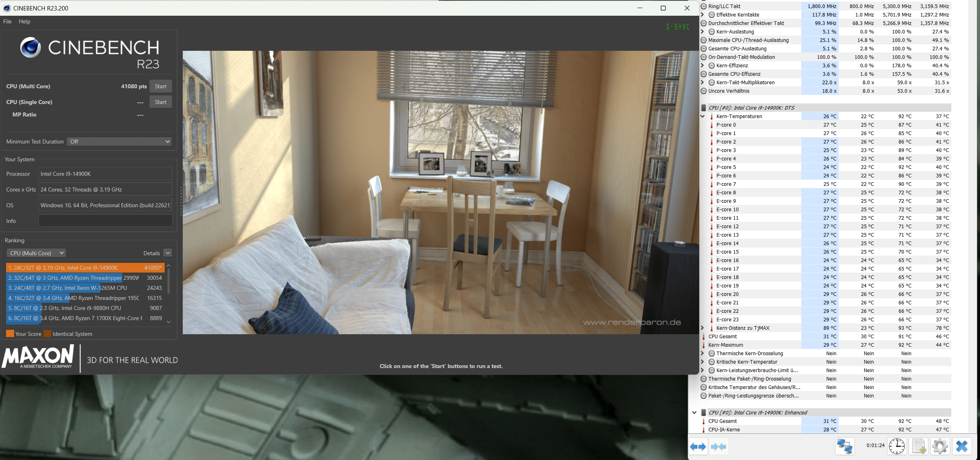Image resolution: width=980 pixels, height=460 pixels.
Task: Start logging with the sheet-plus icon
Action: pos(919,446)
